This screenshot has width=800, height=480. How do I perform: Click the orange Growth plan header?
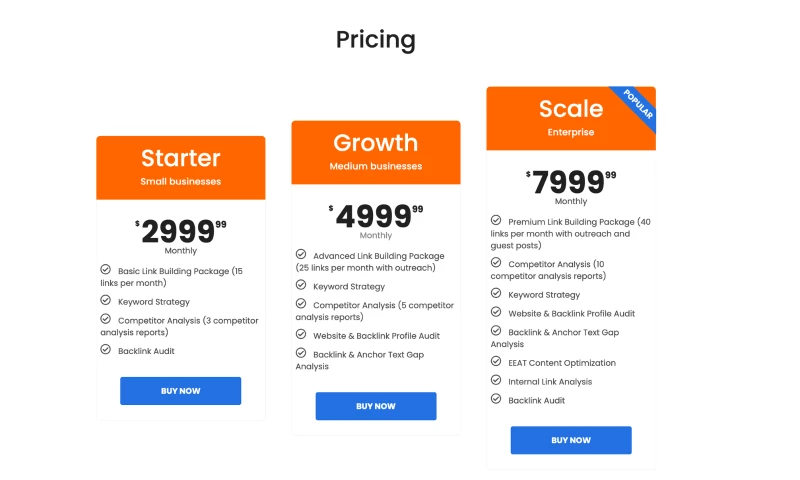pos(376,152)
